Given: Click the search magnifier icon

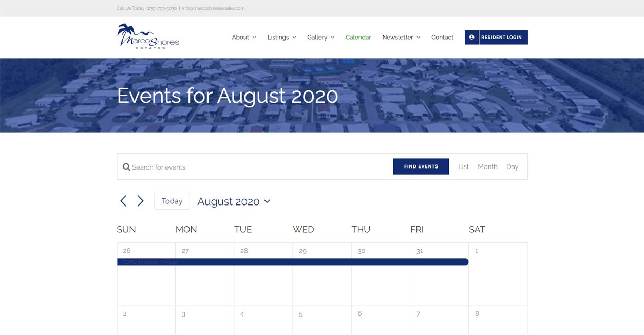Looking at the screenshot, I should click(x=126, y=167).
